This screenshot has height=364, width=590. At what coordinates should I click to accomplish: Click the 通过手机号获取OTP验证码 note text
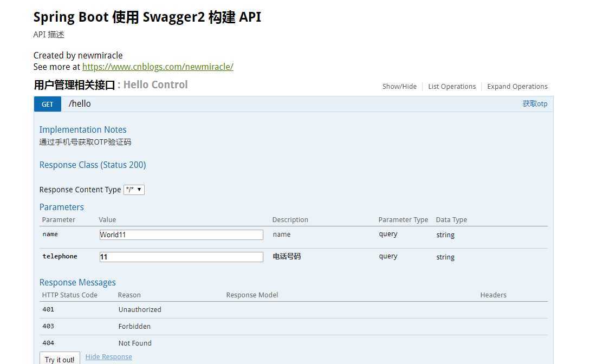click(x=86, y=142)
